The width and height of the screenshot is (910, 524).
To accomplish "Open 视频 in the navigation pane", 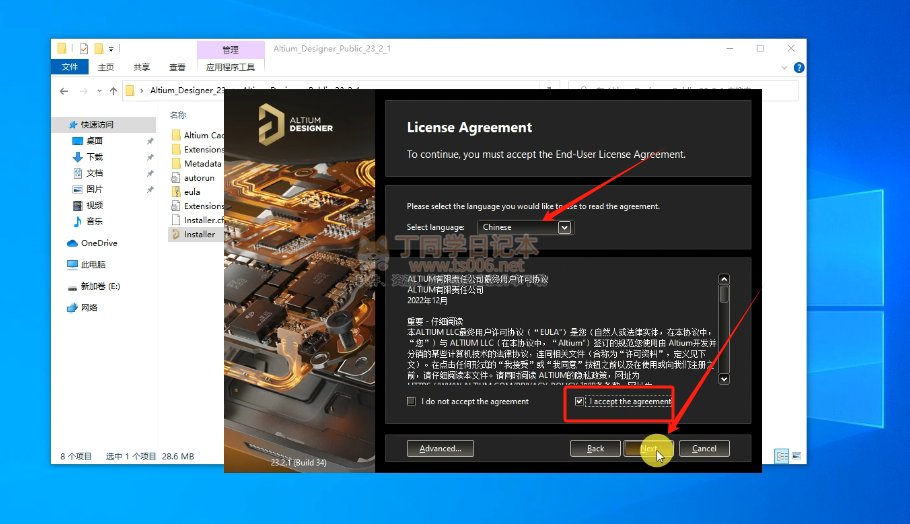I will 94,205.
